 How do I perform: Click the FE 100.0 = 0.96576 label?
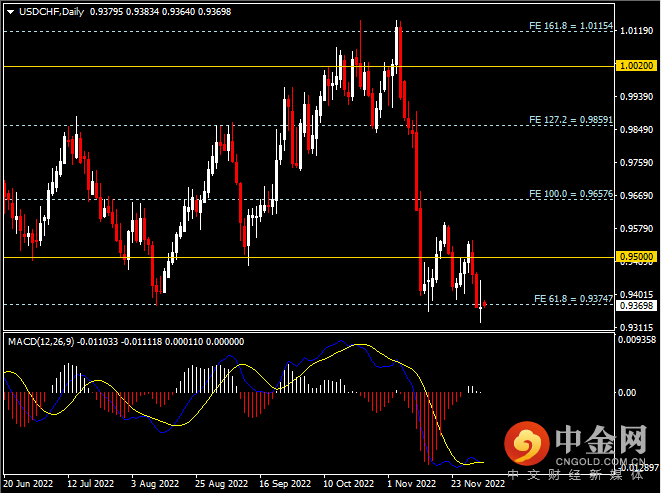pyautogui.click(x=570, y=193)
